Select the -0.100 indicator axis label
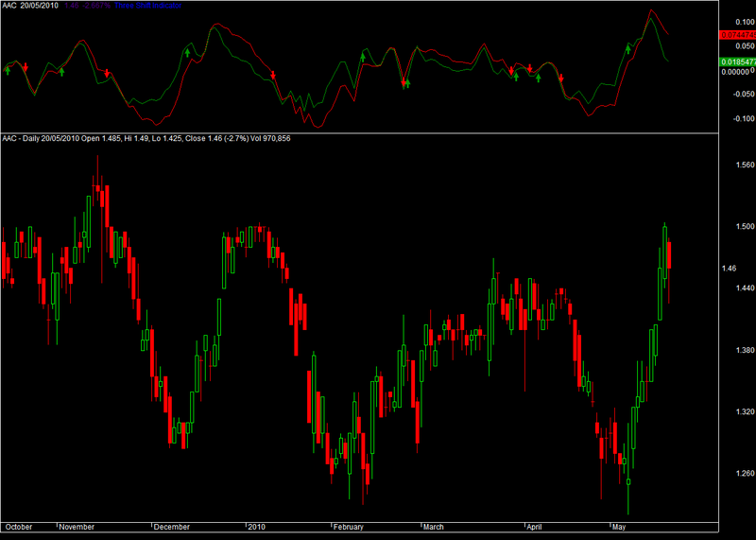The height and width of the screenshot is (540, 756). pyautogui.click(x=744, y=119)
